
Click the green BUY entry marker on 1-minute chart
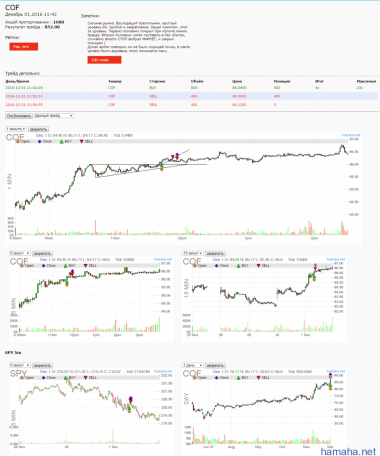click(162, 166)
